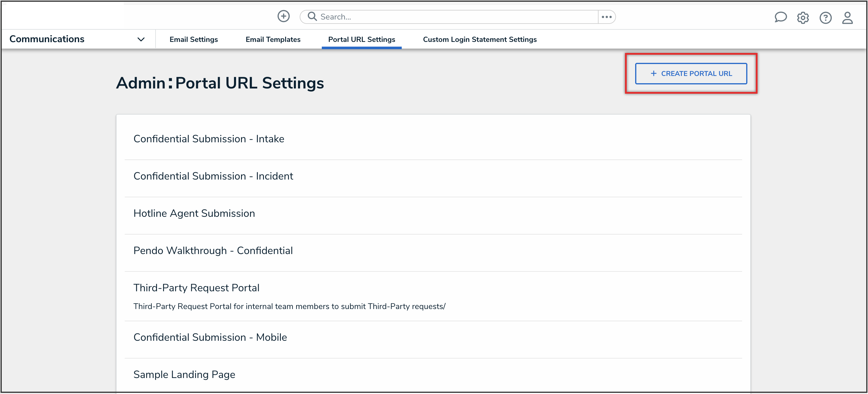Click the search magnifier icon
The height and width of the screenshot is (394, 868).
[312, 16]
